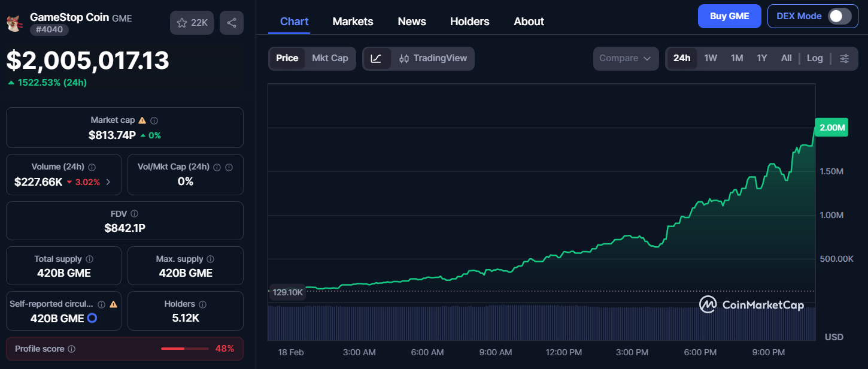
Task: Click the GameStop Coin logo icon
Action: [x=14, y=23]
